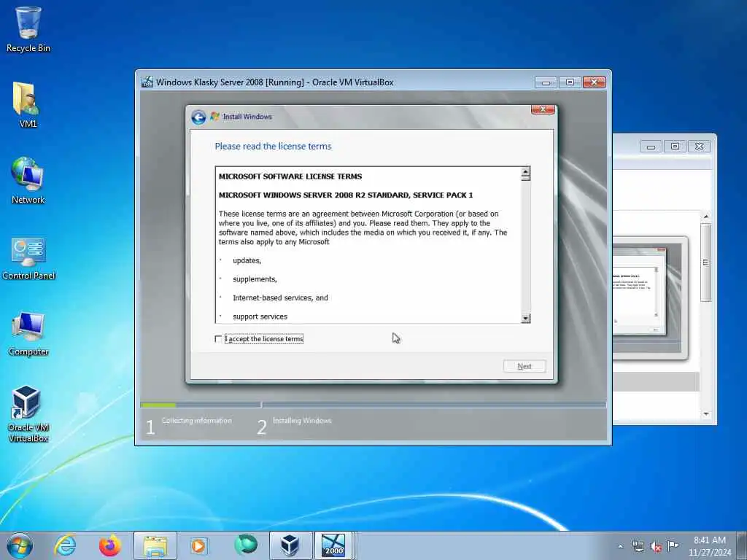Click the Show Desktop strip beside the clock
The width and height of the screenshot is (747, 560).
click(743, 545)
